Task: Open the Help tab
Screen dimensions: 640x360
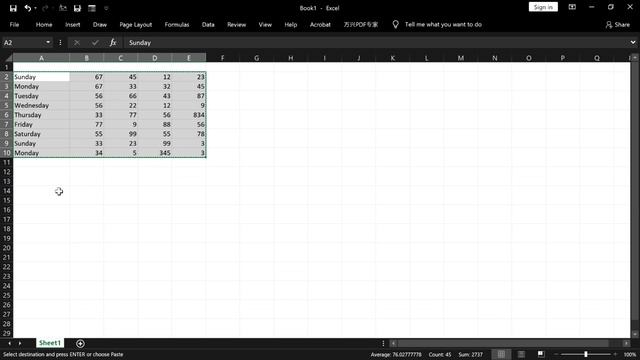Action: point(291,24)
